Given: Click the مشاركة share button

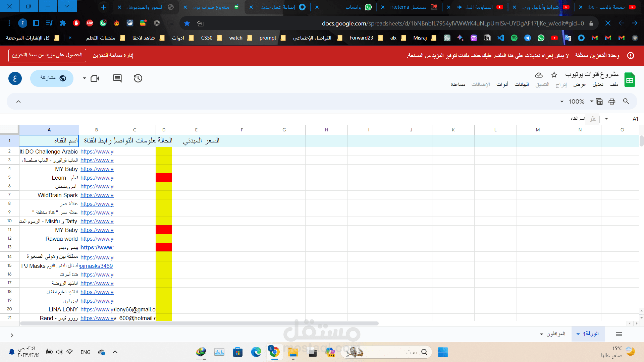Looking at the screenshot, I should (x=52, y=78).
